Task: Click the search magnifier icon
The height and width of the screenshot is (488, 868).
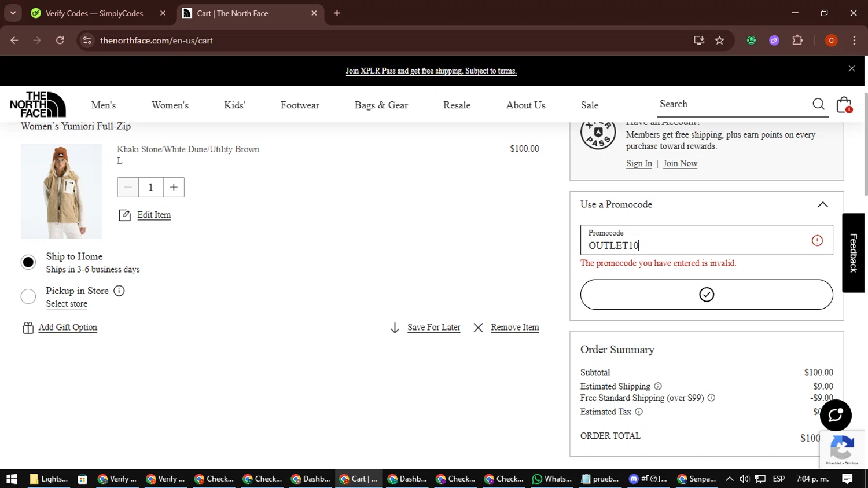Action: [x=818, y=104]
